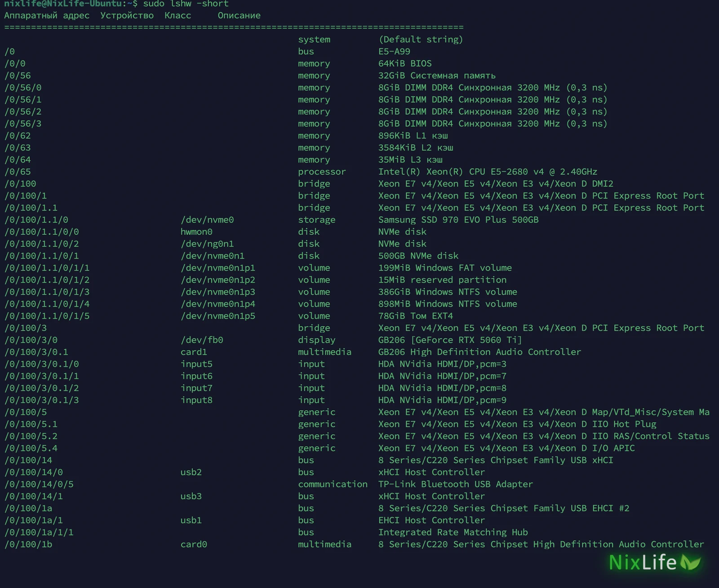Screen dimensions: 719x588
Task: Click the hardware path '/0/56/0'
Action: (x=23, y=88)
